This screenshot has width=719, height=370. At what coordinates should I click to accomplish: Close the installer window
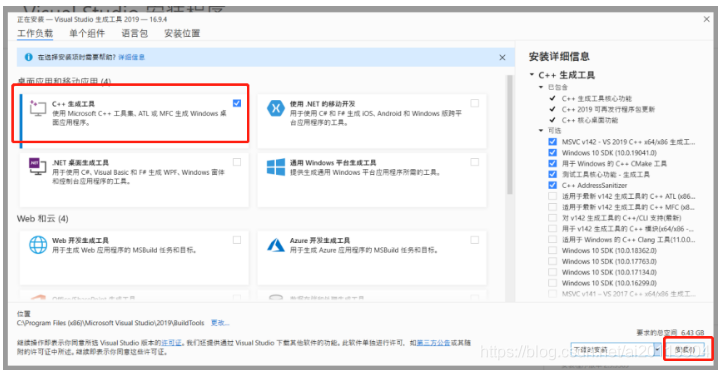(x=706, y=19)
